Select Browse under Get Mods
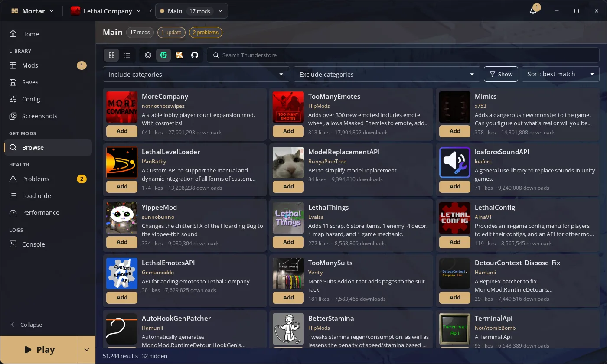The height and width of the screenshot is (364, 607). pos(48,148)
